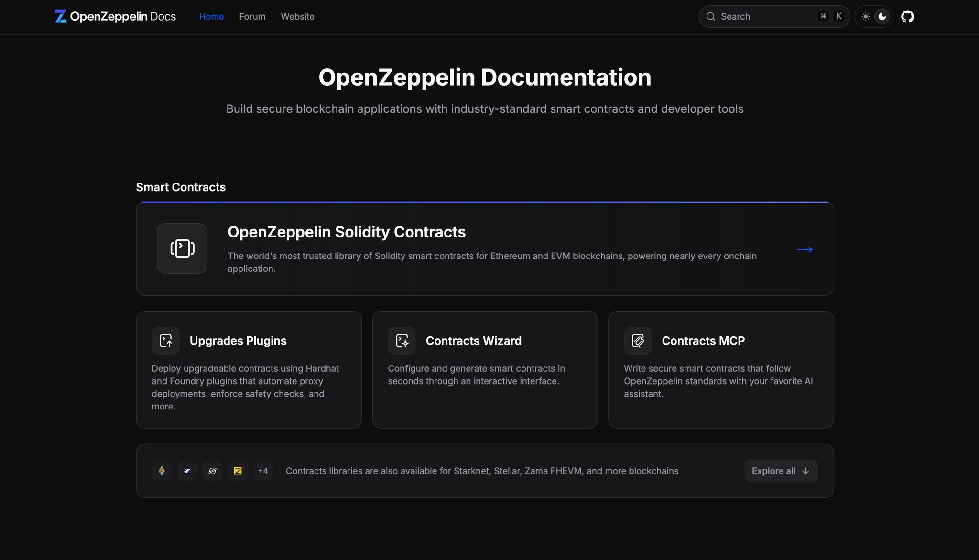Select the Starknet blockchain icon

coord(187,471)
